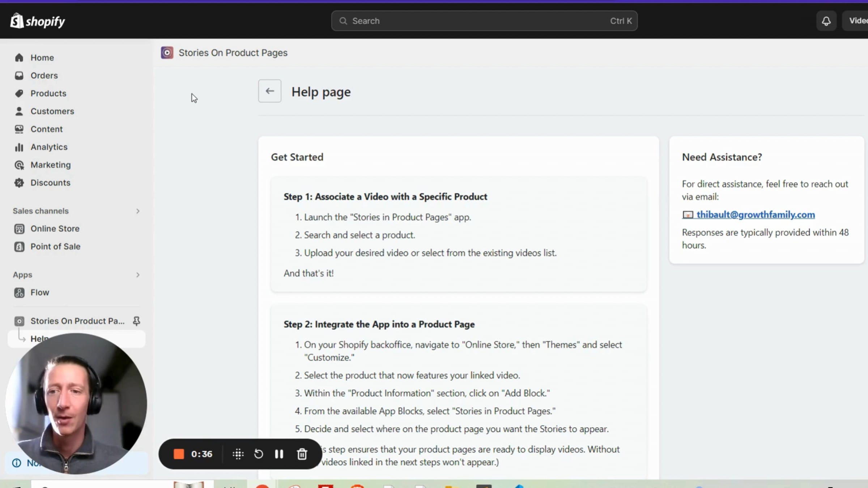Viewport: 868px width, 488px height.
Task: Go back from the Help page
Action: click(x=270, y=91)
